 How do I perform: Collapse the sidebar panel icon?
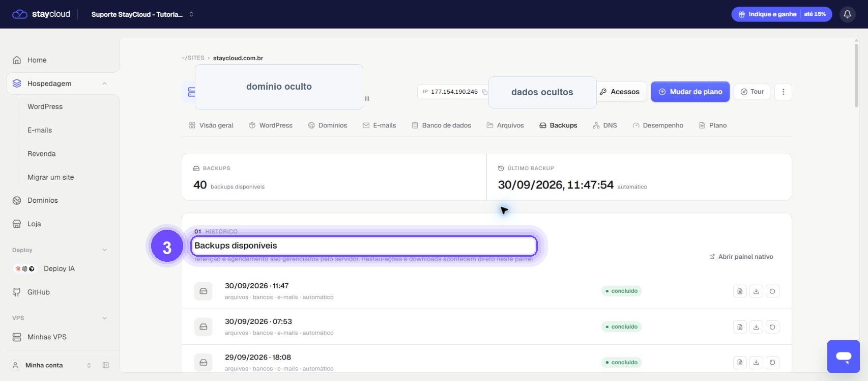click(x=106, y=365)
